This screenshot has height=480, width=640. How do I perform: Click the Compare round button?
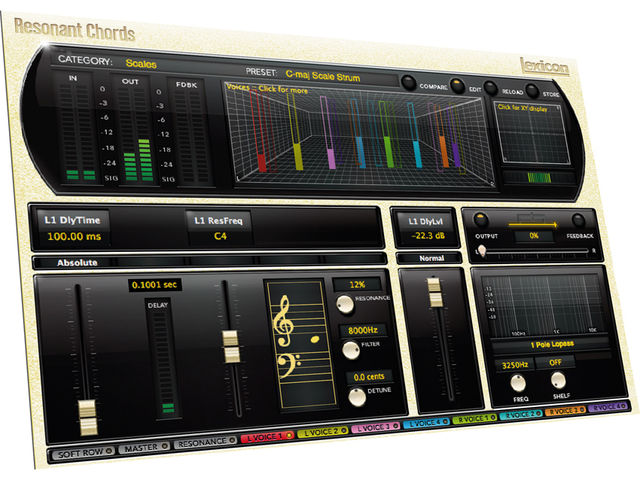pyautogui.click(x=408, y=82)
